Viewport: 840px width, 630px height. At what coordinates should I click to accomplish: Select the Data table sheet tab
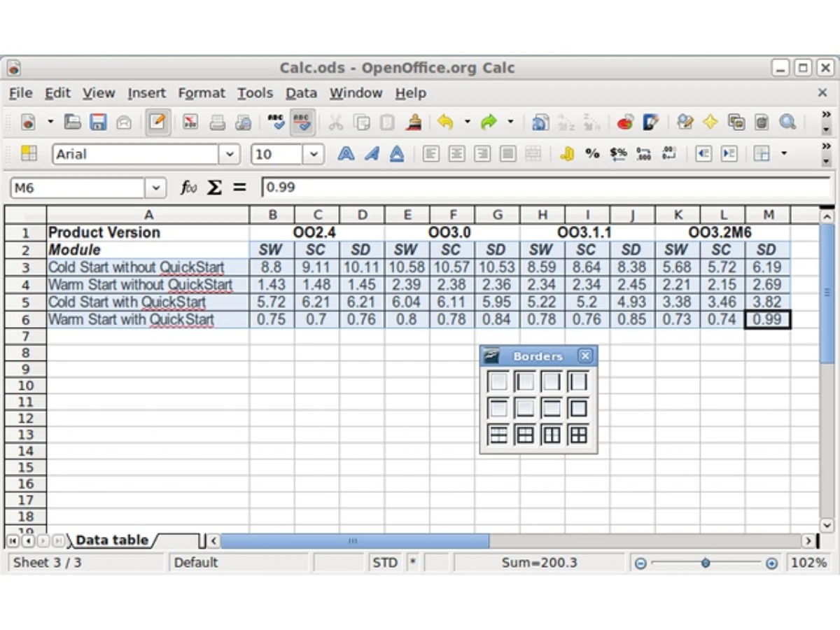112,540
